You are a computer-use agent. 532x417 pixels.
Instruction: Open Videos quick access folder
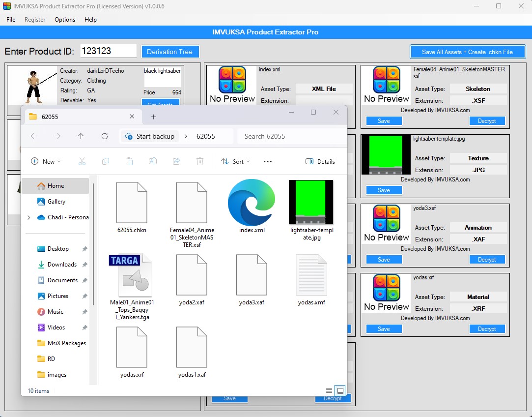56,328
